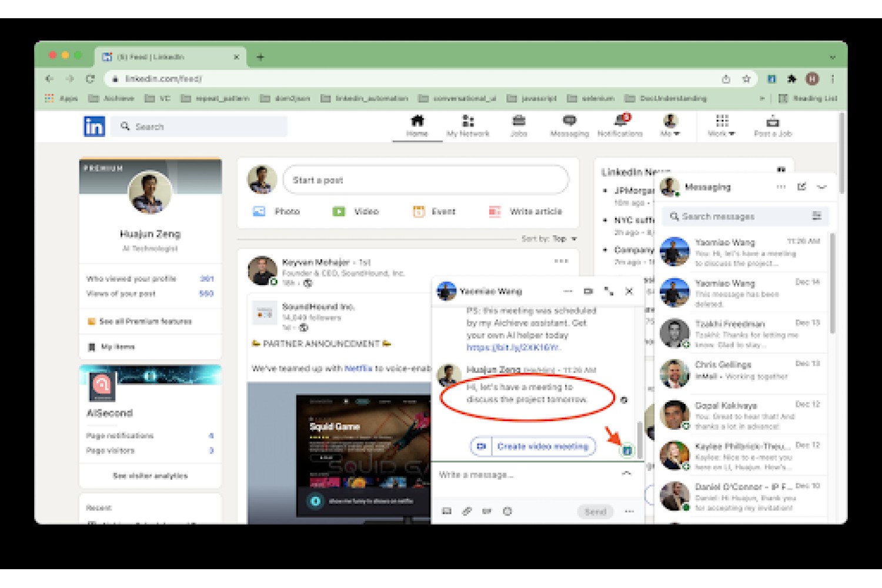Add a Photo to a post
The width and height of the screenshot is (882, 588).
276,211
